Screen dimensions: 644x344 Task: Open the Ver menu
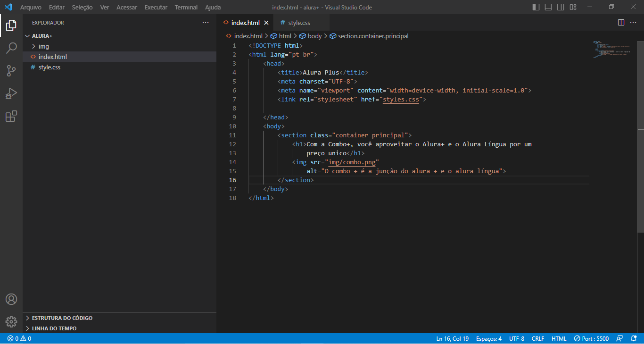105,8
